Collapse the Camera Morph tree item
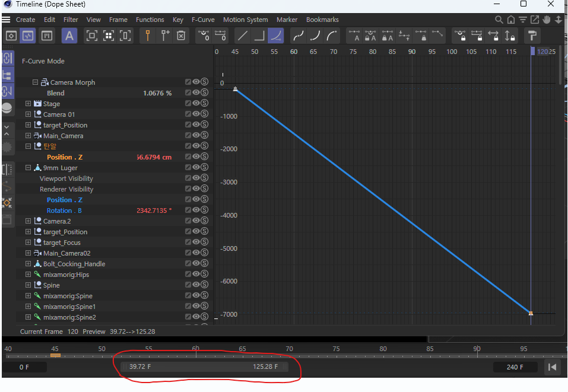This screenshot has width=568, height=392. [36, 82]
